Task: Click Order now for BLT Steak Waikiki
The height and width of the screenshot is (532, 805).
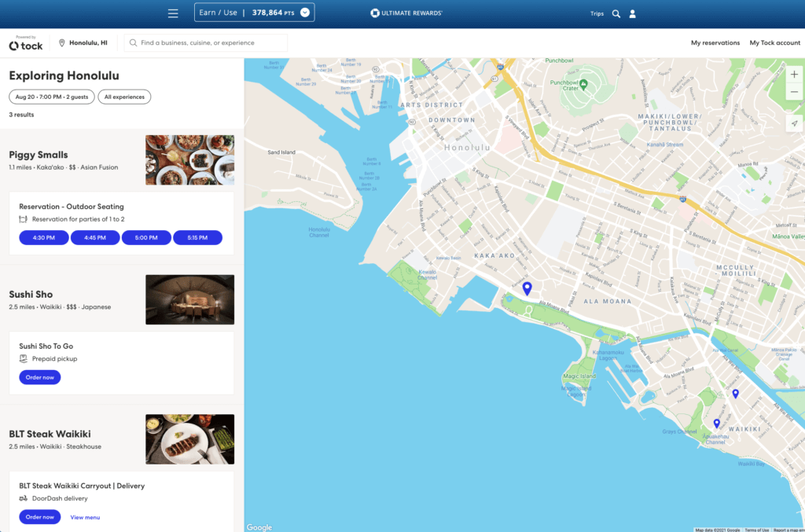Action: 40,517
